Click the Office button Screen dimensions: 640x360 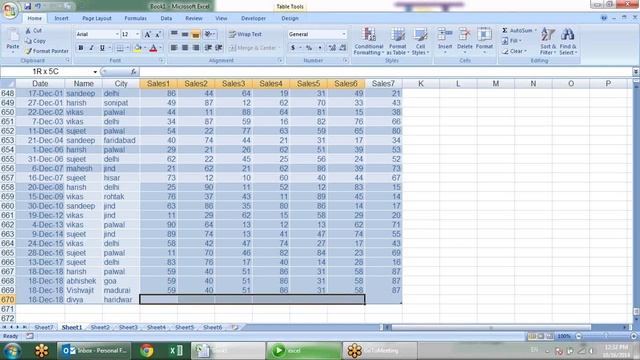[10, 10]
